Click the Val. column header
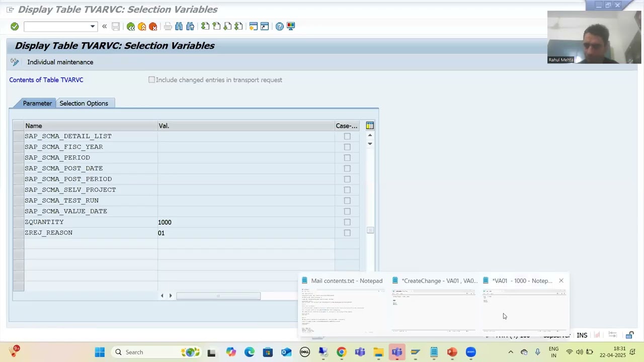Viewport: 644px width, 362px height. (246, 126)
